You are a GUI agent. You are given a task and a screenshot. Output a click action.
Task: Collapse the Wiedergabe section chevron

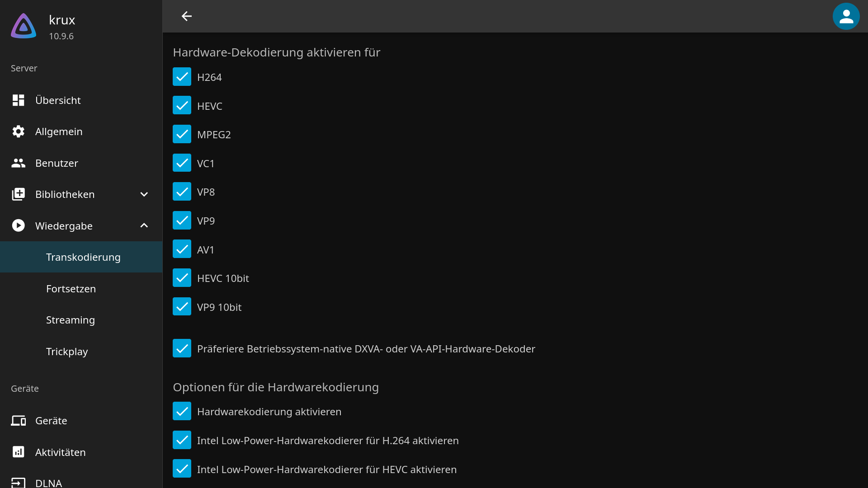pos(143,225)
